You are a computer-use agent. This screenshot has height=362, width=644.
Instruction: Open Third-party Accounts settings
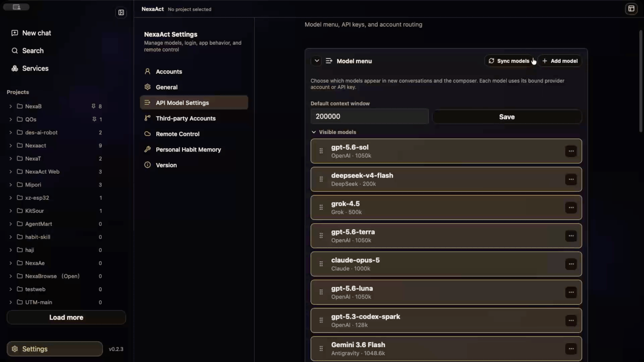click(194, 118)
